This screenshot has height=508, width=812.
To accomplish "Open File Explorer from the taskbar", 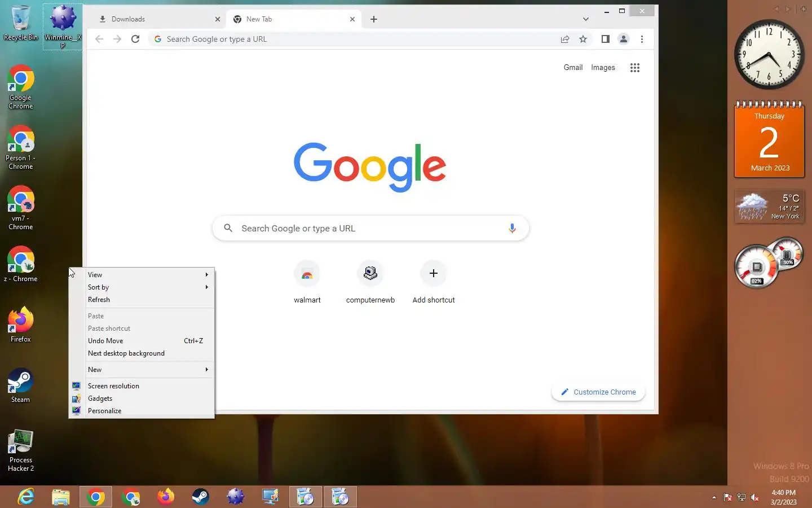I will tap(61, 497).
